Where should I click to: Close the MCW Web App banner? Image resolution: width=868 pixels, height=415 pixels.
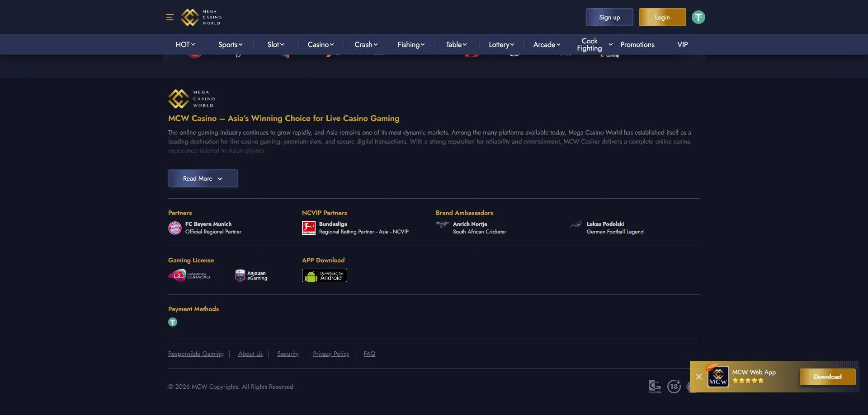click(699, 377)
